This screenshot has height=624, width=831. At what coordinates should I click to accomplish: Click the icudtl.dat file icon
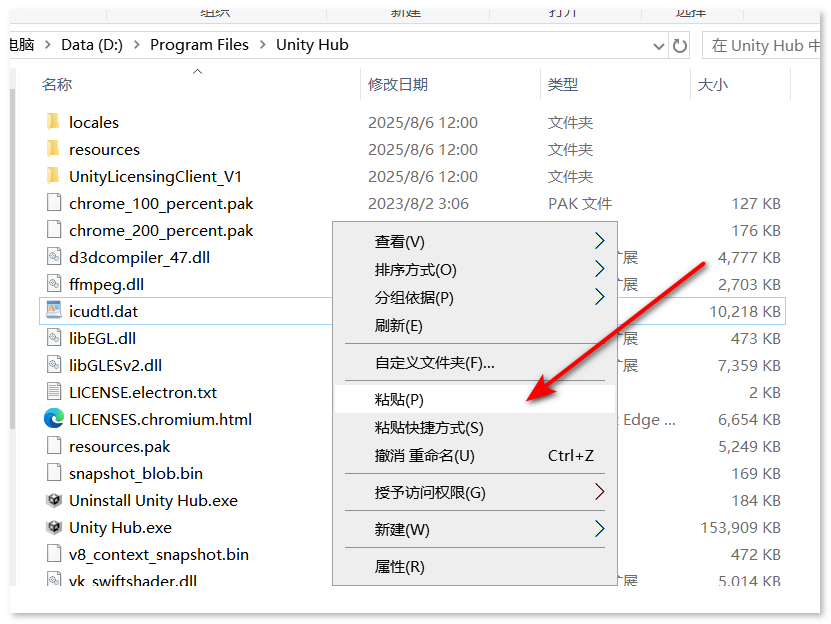pos(54,311)
